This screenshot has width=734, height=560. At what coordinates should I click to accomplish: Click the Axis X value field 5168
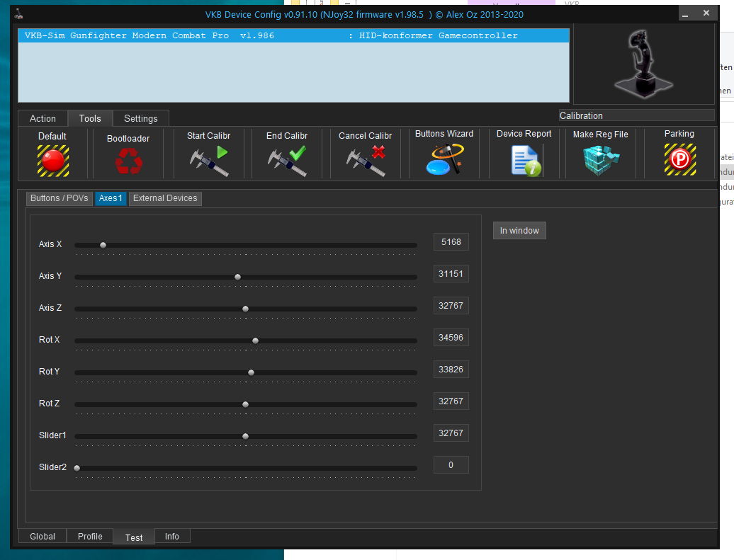coord(451,242)
